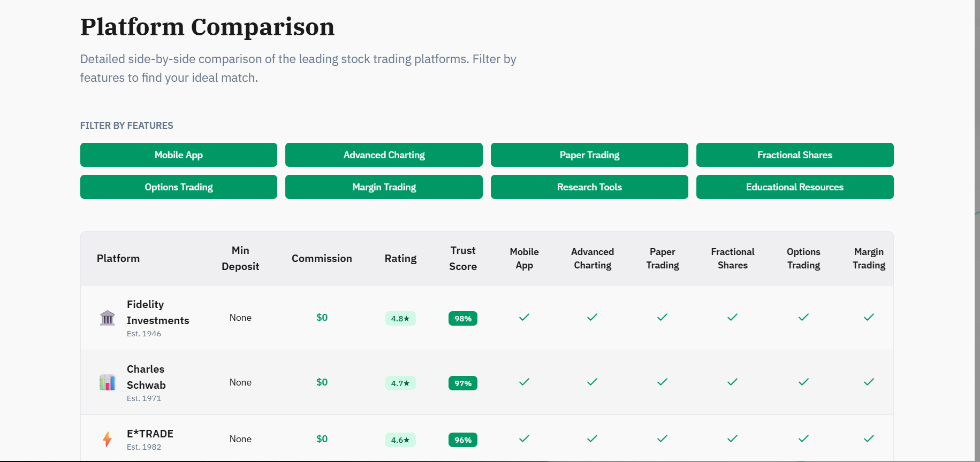Click Charles Schwab's Options Trading checkmark
The image size is (980, 462).
coord(803,382)
